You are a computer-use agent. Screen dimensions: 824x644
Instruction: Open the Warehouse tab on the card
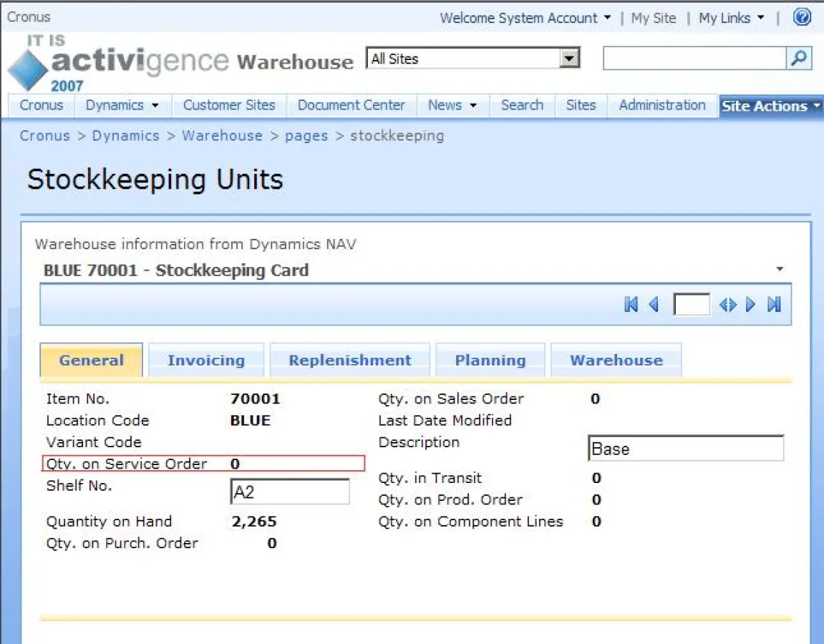click(x=616, y=361)
